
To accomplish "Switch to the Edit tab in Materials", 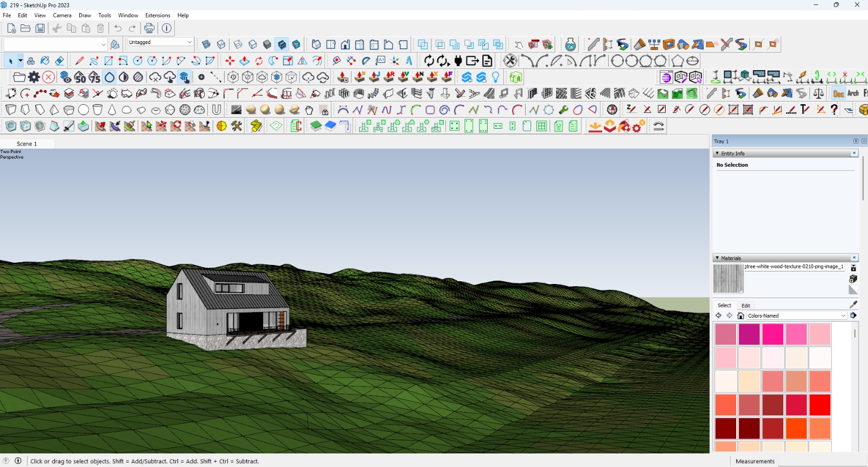I will 746,306.
